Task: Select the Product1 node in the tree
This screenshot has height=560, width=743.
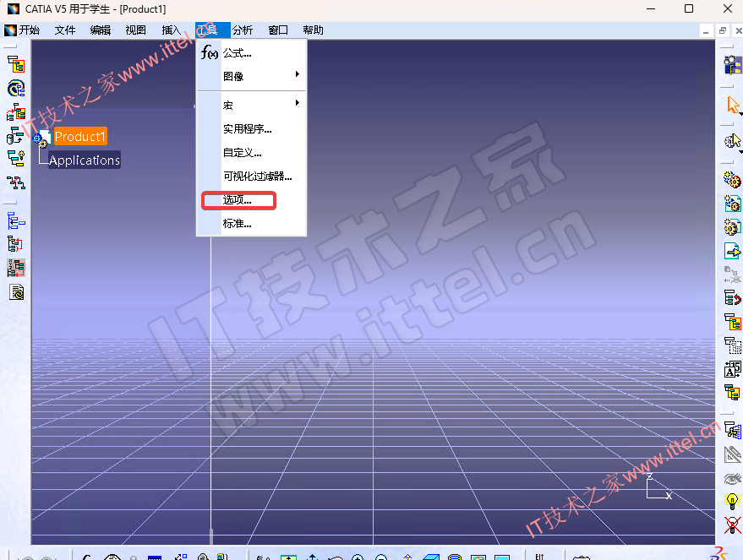Action: coord(80,136)
